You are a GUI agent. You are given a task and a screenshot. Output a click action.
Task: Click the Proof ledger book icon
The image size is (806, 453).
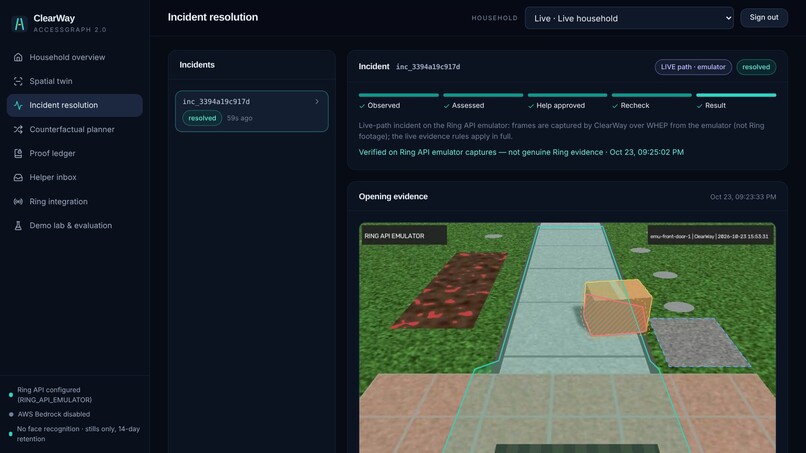pos(18,153)
